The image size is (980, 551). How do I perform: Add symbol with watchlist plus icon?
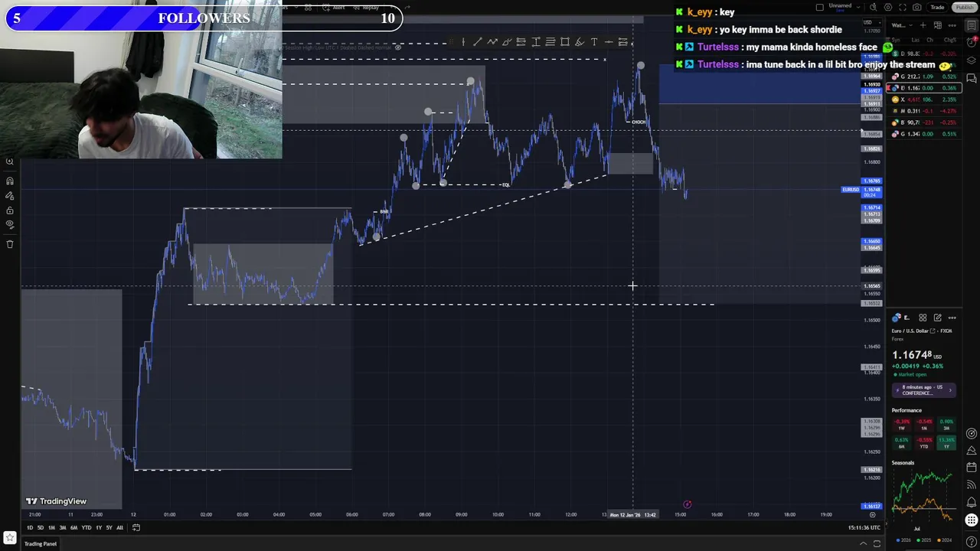tap(923, 25)
